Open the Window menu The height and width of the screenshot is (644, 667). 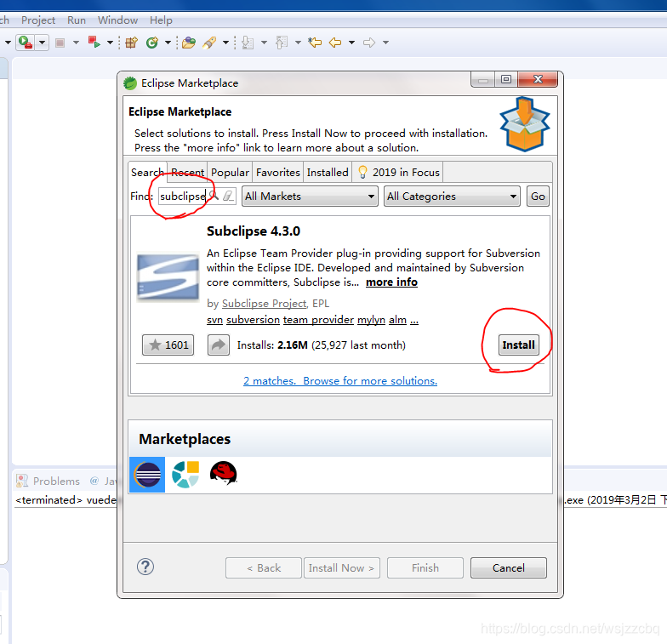click(117, 20)
